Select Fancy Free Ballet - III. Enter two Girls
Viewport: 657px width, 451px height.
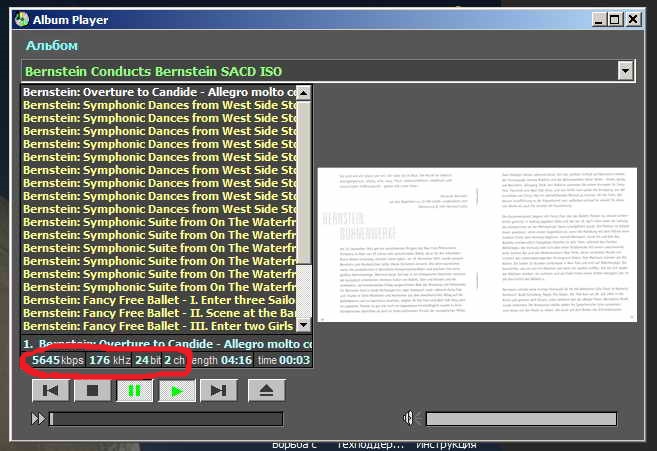(x=159, y=326)
